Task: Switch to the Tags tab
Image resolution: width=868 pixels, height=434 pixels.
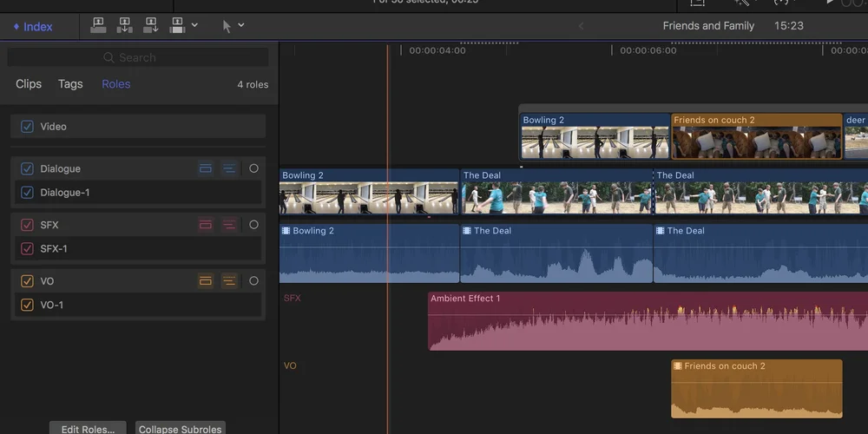Action: tap(70, 84)
